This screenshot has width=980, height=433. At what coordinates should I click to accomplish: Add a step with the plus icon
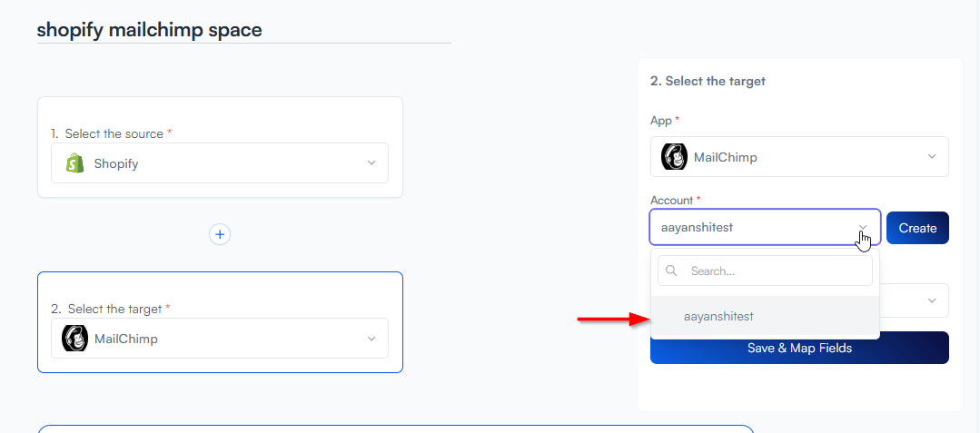(x=220, y=234)
